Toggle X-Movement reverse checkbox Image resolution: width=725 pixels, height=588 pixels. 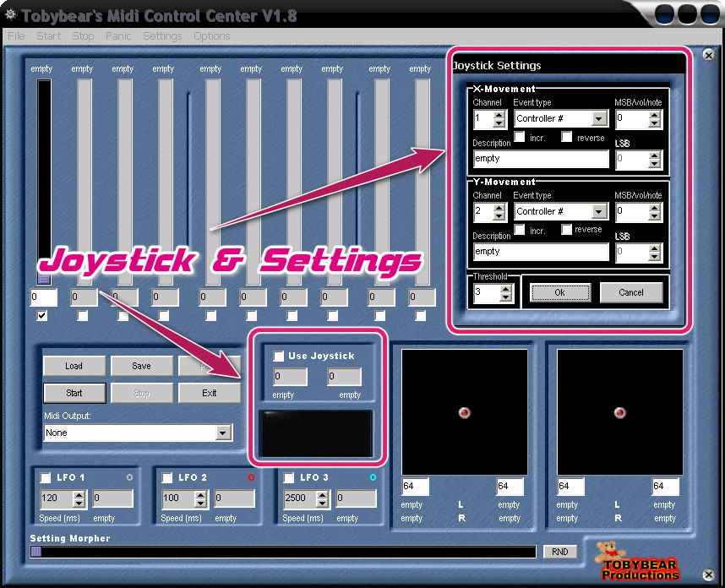(566, 136)
